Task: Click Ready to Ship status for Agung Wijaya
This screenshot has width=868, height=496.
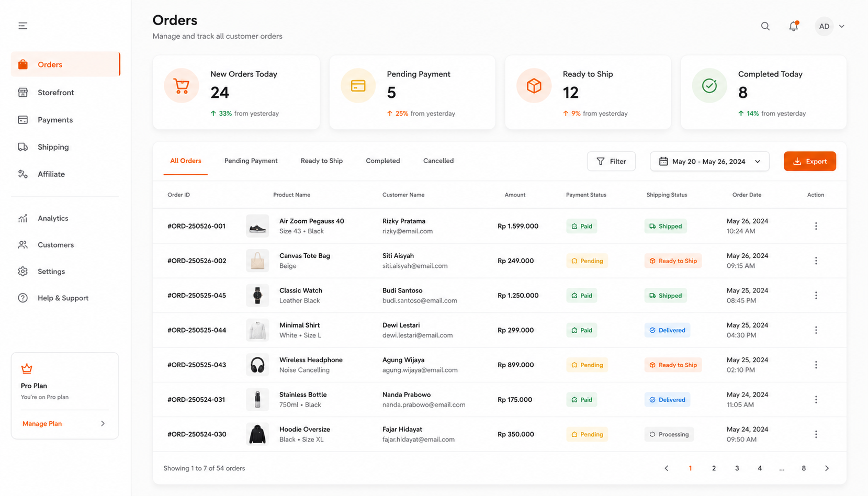Action: pos(673,365)
